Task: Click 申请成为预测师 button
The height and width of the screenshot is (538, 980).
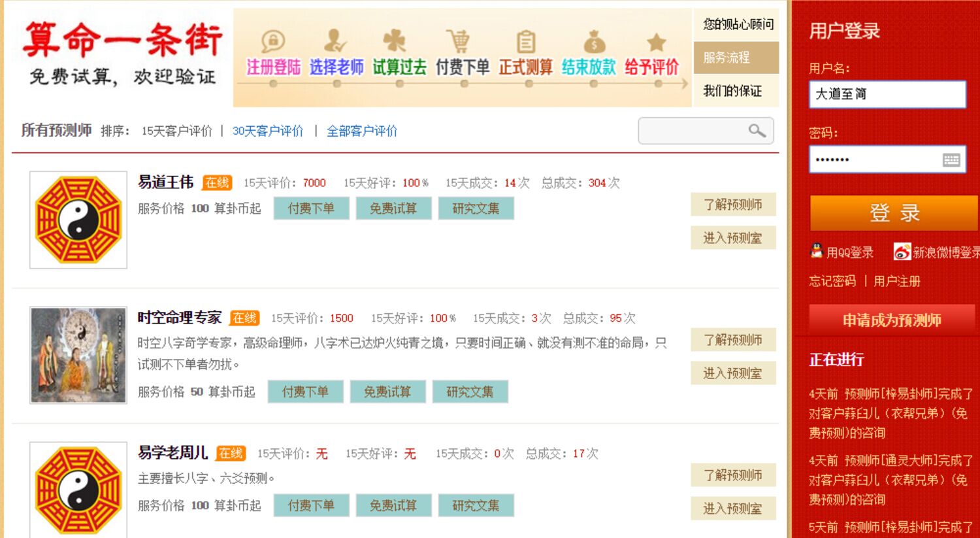Action: [892, 320]
